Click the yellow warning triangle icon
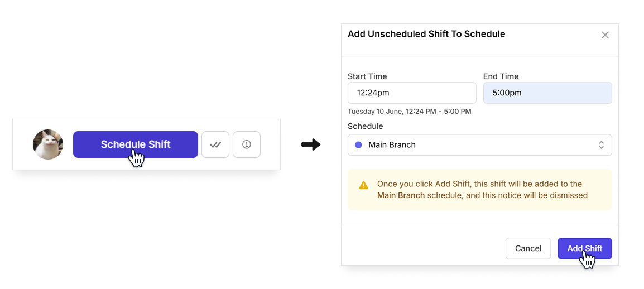The image size is (644, 289). 363,185
